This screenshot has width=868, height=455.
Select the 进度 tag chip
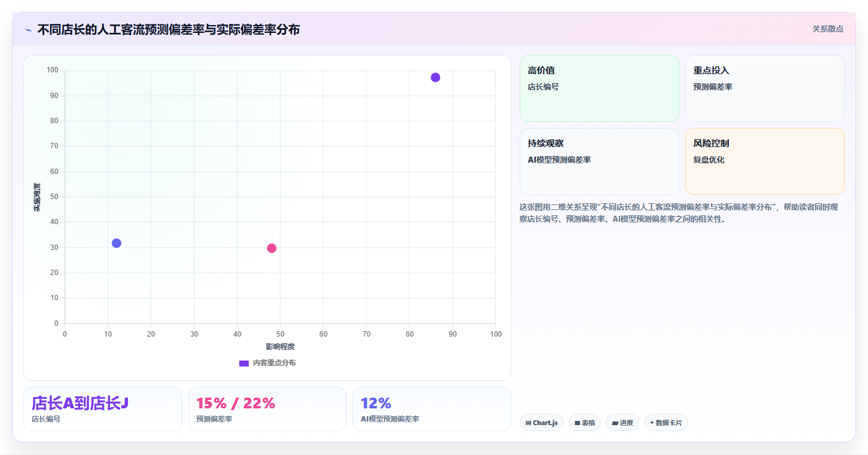pyautogui.click(x=622, y=423)
